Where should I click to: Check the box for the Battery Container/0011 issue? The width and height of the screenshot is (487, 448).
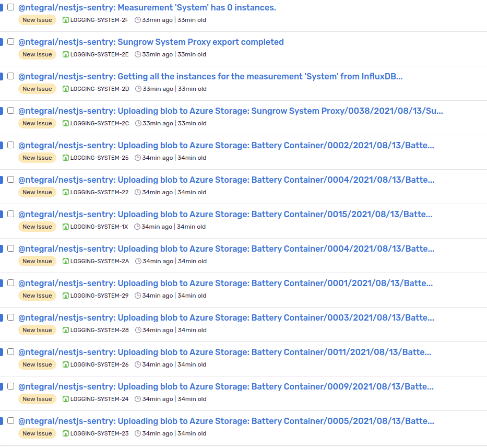click(x=11, y=352)
